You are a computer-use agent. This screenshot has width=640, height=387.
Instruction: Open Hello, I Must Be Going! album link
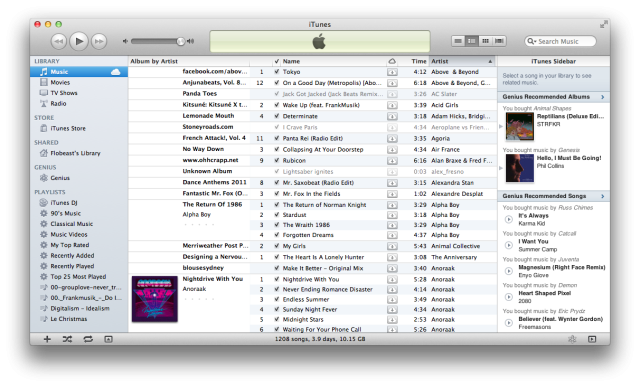569,158
